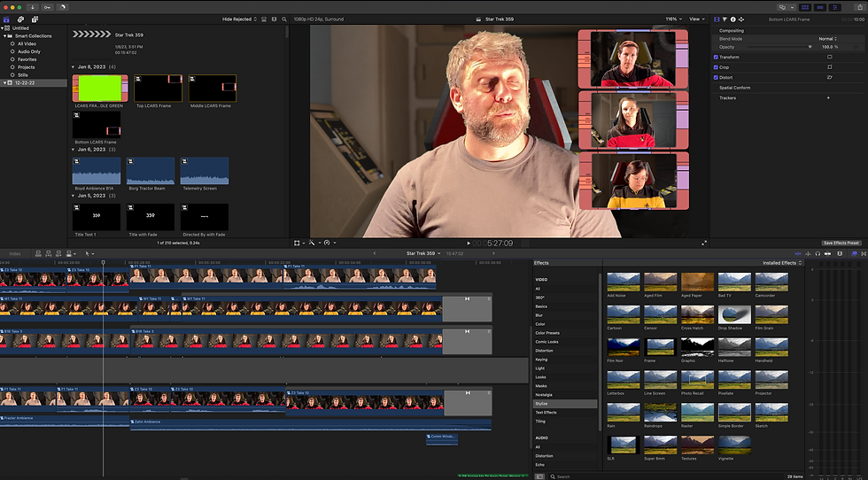The image size is (868, 480).
Task: Show the Background Tasks circular icon
Action: coord(63,7)
